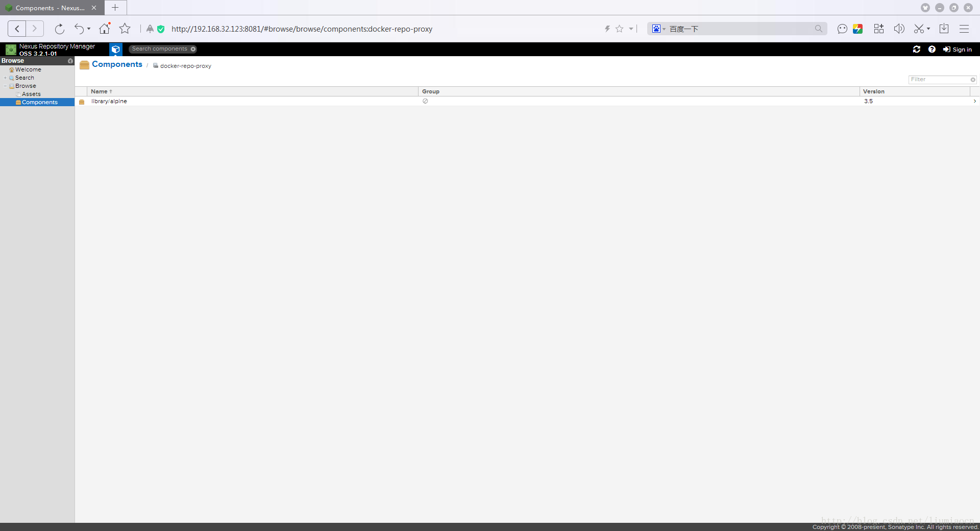Select the Browse tree item
This screenshot has height=531, width=980.
point(26,86)
